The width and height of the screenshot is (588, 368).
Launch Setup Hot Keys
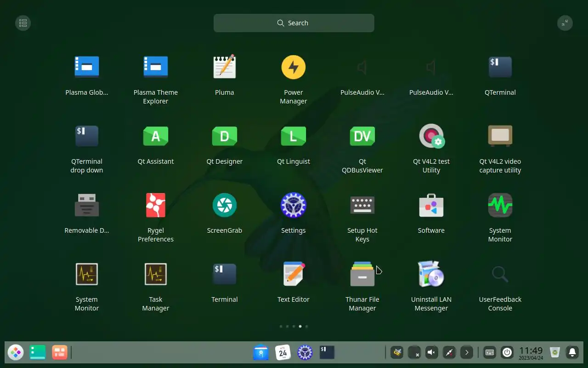(362, 205)
